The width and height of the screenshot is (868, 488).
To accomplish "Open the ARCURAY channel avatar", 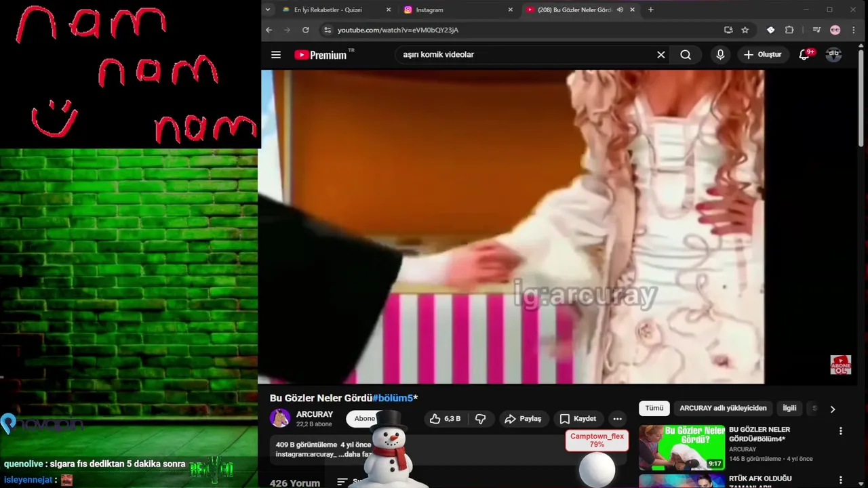I will coord(280,418).
